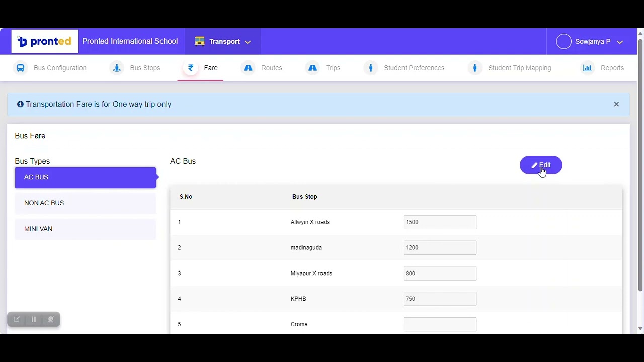Click the rupee Fare icon
The width and height of the screenshot is (644, 362).
point(191,68)
